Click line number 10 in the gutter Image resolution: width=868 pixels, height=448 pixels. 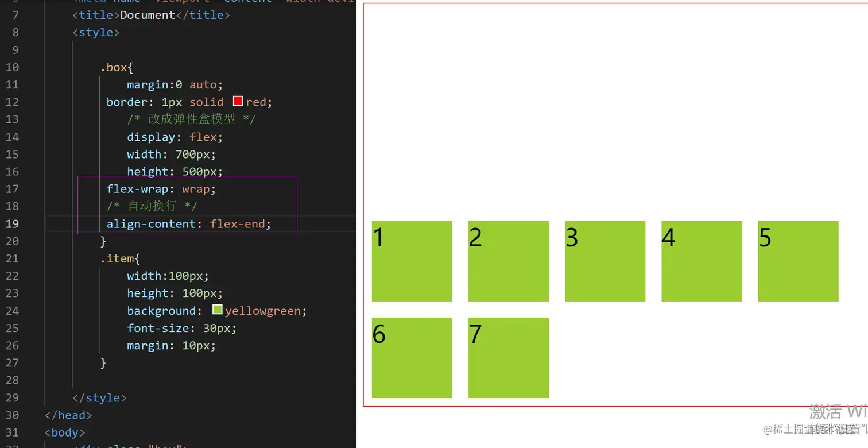pos(12,67)
